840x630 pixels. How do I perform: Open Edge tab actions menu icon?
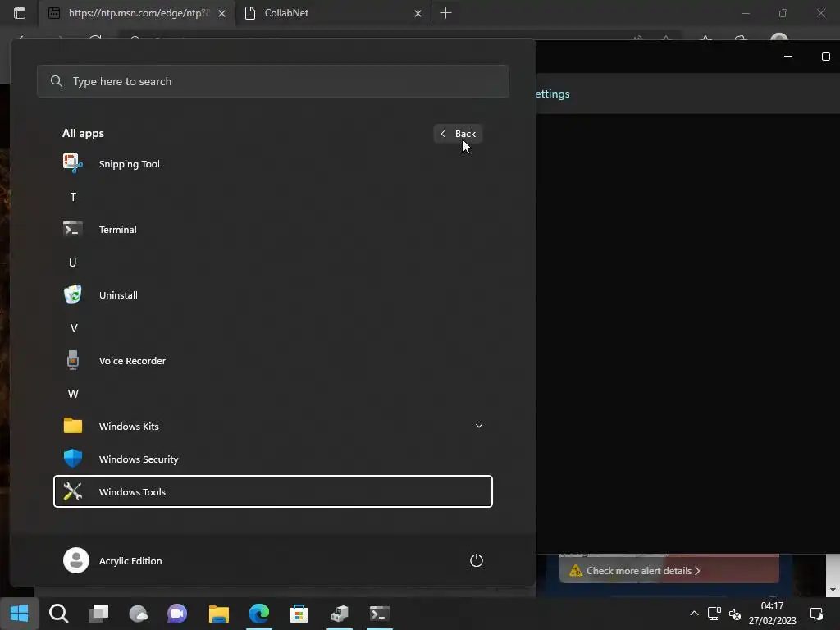point(20,13)
